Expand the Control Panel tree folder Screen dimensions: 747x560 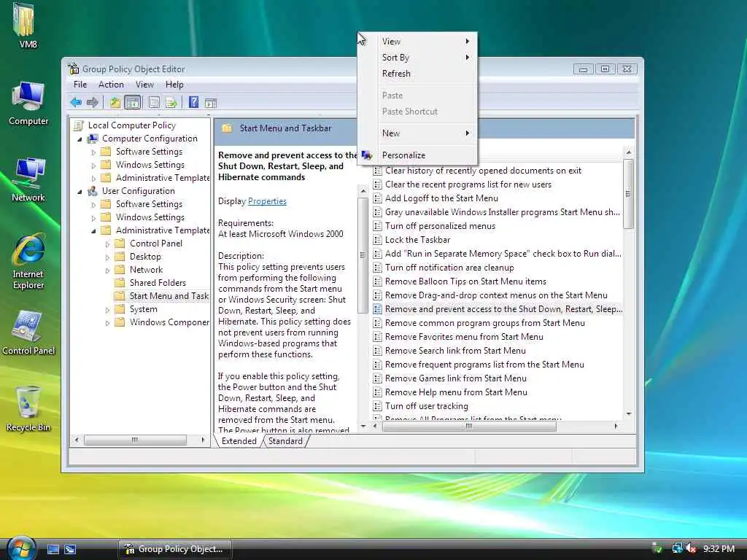pyautogui.click(x=107, y=244)
